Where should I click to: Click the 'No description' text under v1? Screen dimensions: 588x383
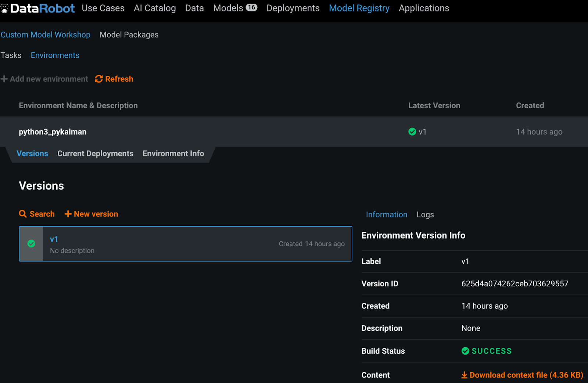tap(72, 250)
